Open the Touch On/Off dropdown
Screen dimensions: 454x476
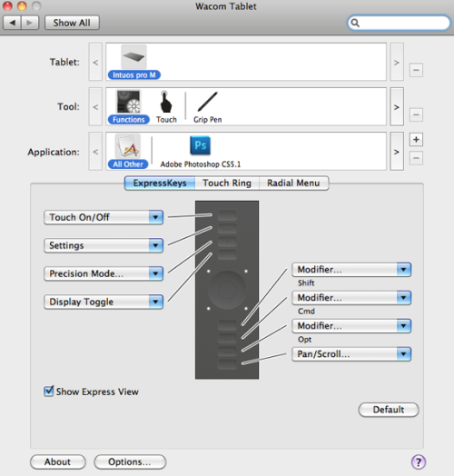pyautogui.click(x=104, y=217)
